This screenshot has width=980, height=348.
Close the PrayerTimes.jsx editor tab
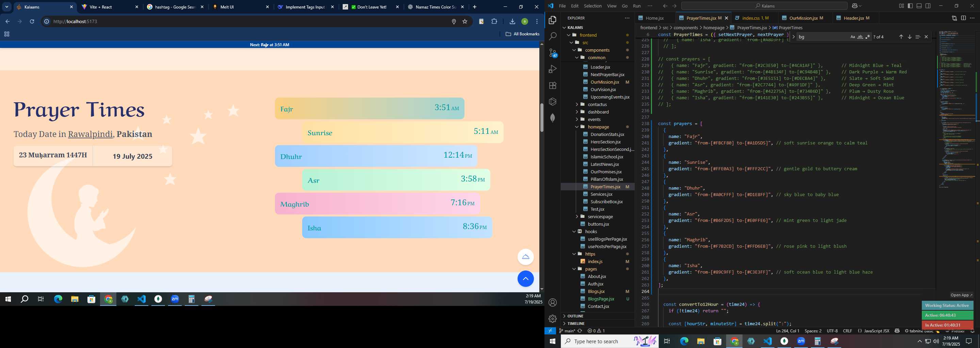point(726,18)
